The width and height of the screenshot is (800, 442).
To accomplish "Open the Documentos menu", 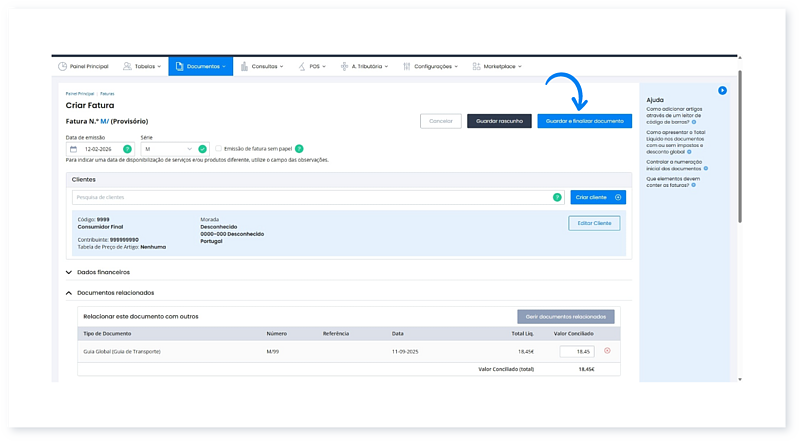I will pos(200,67).
